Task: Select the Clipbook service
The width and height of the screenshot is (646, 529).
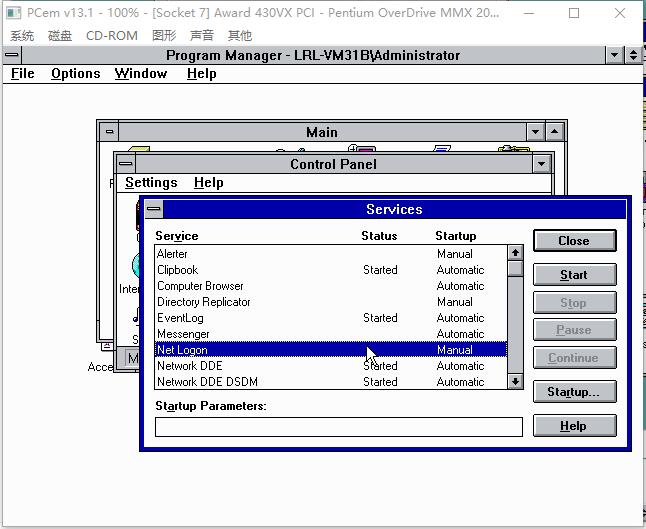Action: click(331, 270)
